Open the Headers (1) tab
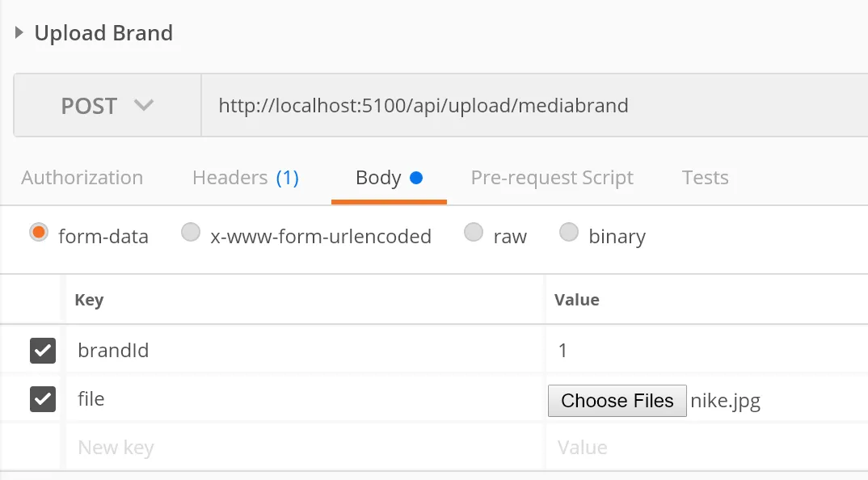868x480 pixels. [246, 178]
